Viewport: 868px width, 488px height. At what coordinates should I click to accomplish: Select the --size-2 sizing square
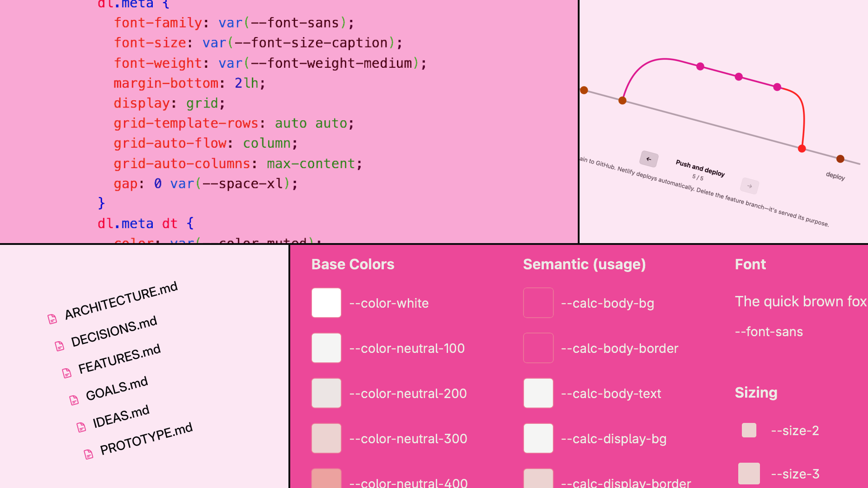tap(749, 430)
